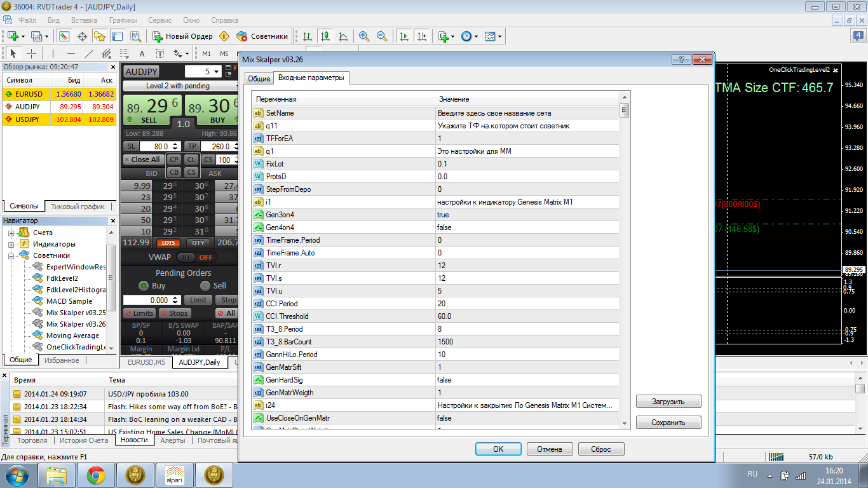Screen dimensions: 868x488
Task: Toggle the Market Watch window icon
Action: tap(64, 36)
